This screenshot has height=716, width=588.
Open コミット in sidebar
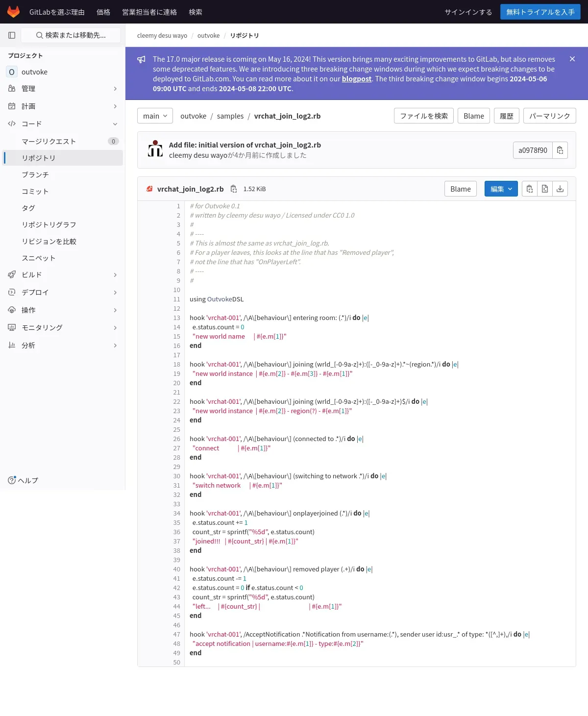click(63, 192)
